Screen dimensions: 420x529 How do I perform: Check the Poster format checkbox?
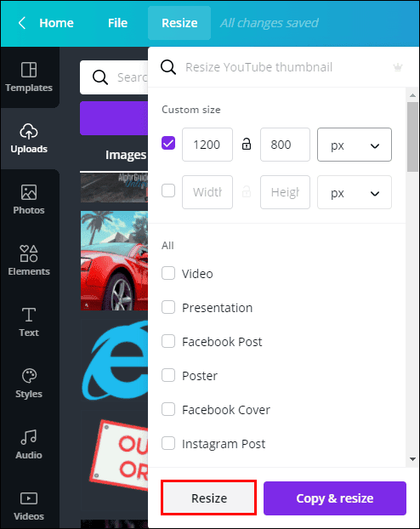coord(168,375)
